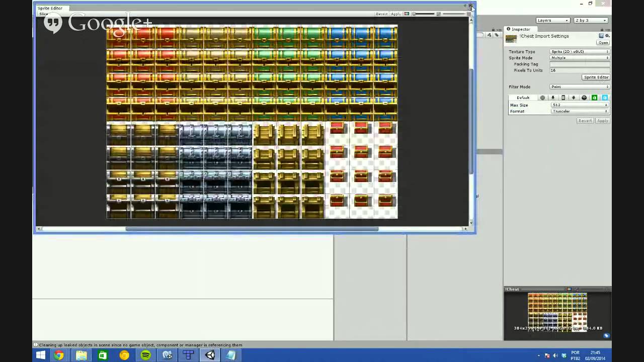Toggle RGB/alpha view in Sprite Editor
Image resolution: width=644 pixels, height=362 pixels.
point(407,14)
